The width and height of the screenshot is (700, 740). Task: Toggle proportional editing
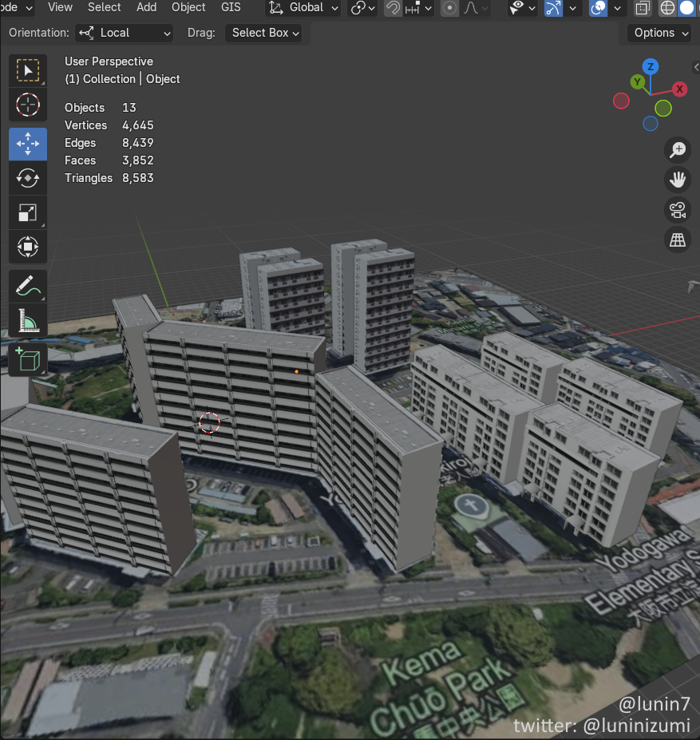pos(450,8)
